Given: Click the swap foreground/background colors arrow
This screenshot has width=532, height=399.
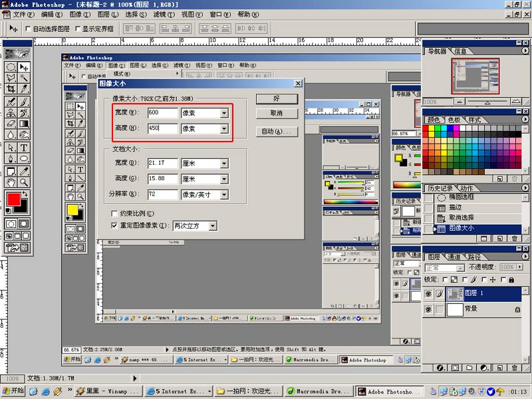Looking at the screenshot, I should [x=25, y=194].
